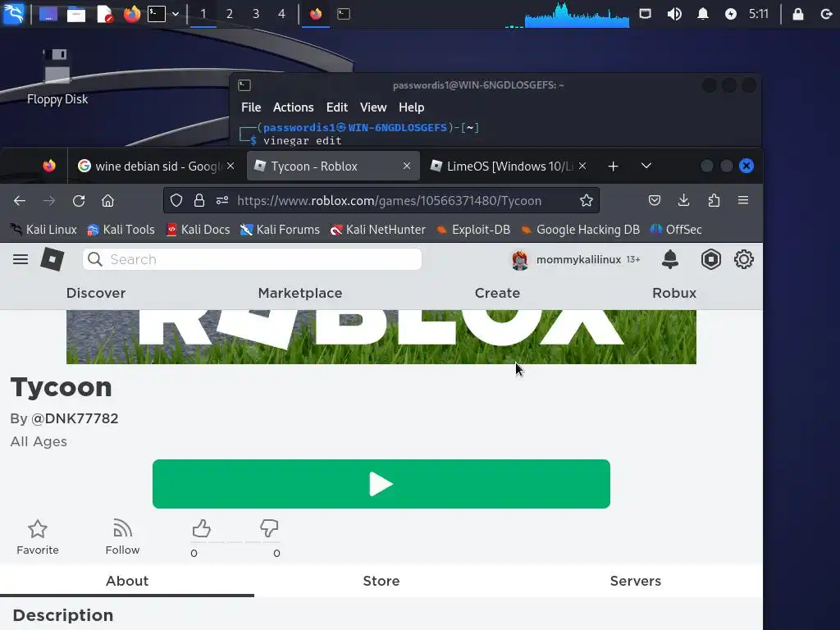The width and height of the screenshot is (840, 630).
Task: Open the terminal Edit menu
Action: (337, 107)
